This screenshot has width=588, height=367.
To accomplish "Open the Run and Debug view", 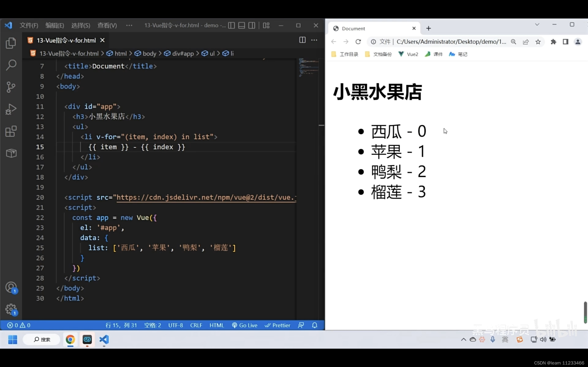I will [11, 109].
